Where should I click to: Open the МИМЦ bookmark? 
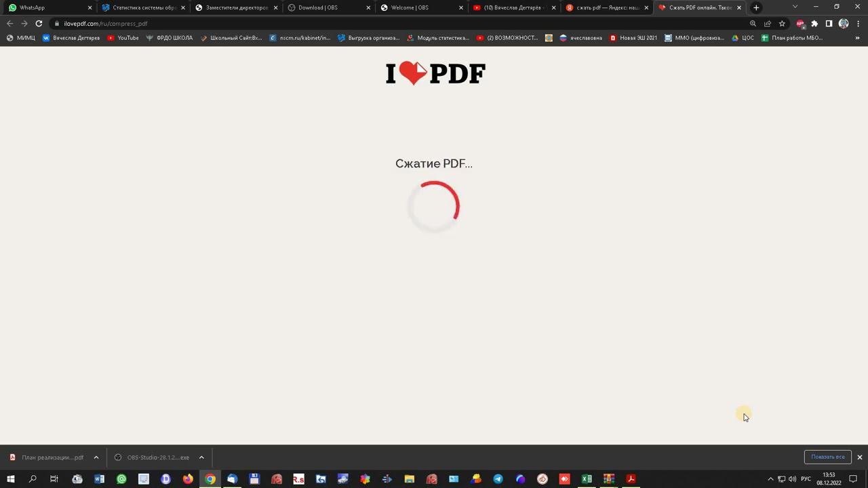click(20, 38)
